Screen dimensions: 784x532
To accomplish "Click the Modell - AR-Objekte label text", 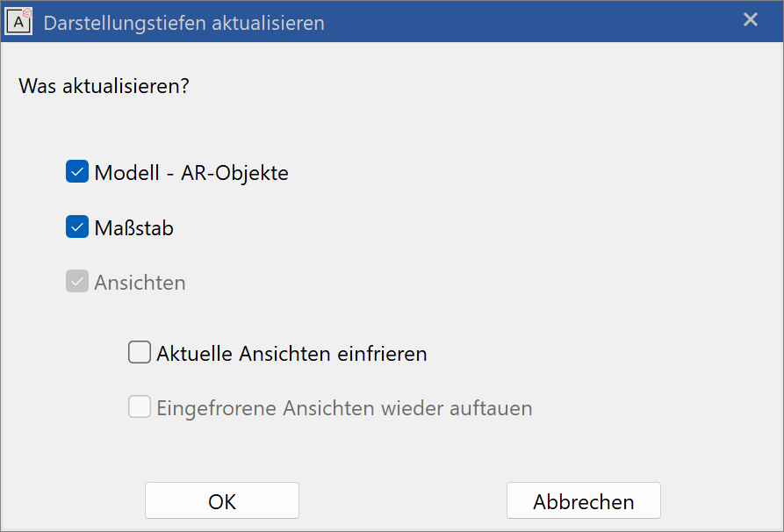I will [191, 173].
